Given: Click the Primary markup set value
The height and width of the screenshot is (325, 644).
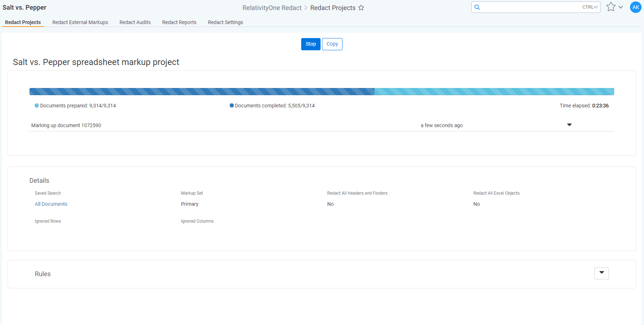Looking at the screenshot, I should coord(190,204).
